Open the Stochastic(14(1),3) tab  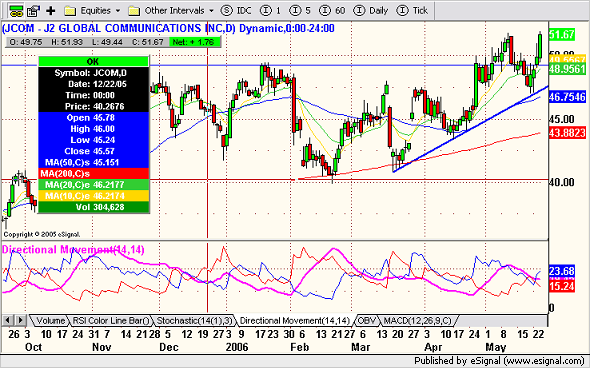(195, 321)
